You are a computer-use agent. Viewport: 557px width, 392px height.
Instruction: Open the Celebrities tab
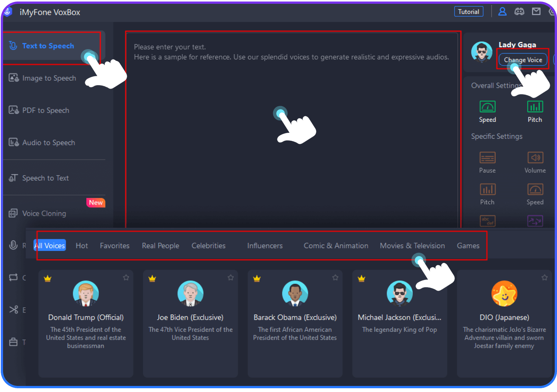coord(208,246)
